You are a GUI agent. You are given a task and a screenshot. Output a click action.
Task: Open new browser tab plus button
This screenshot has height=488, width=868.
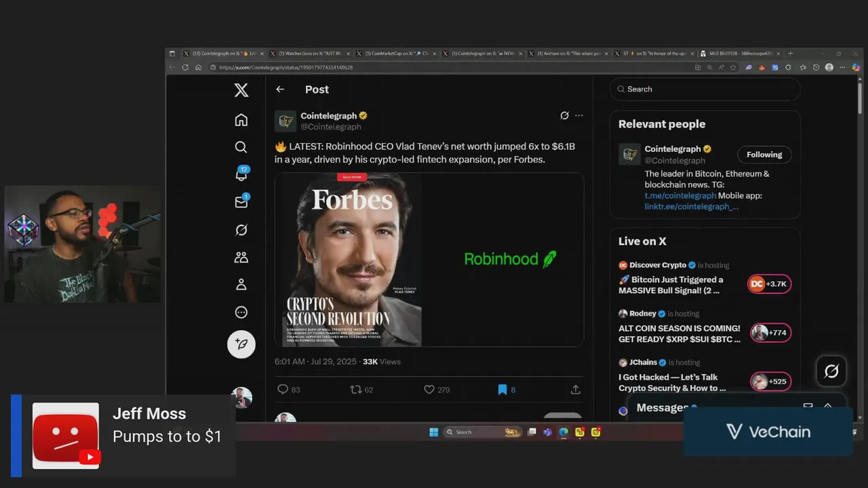coord(790,54)
